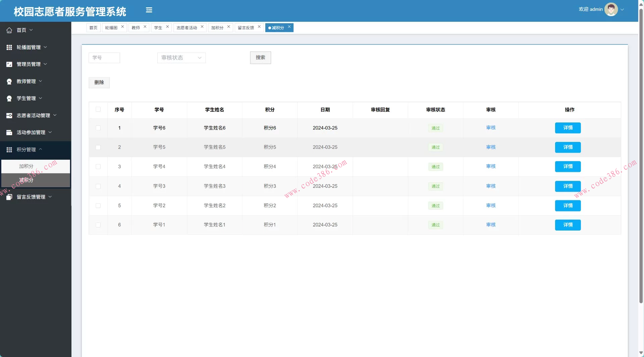Click the administrator management icon
The height and width of the screenshot is (357, 644).
tap(9, 64)
